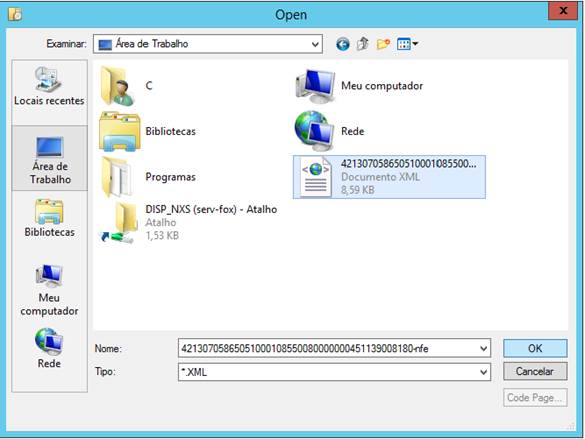Screen dimensions: 585x439
Task: Select the Meu computador icon in the file list
Action: pos(315,86)
